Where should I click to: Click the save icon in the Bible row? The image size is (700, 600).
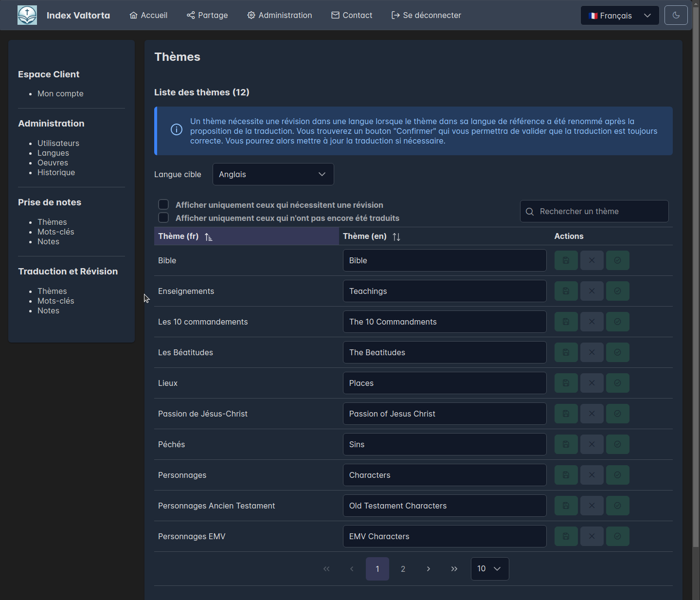click(566, 260)
